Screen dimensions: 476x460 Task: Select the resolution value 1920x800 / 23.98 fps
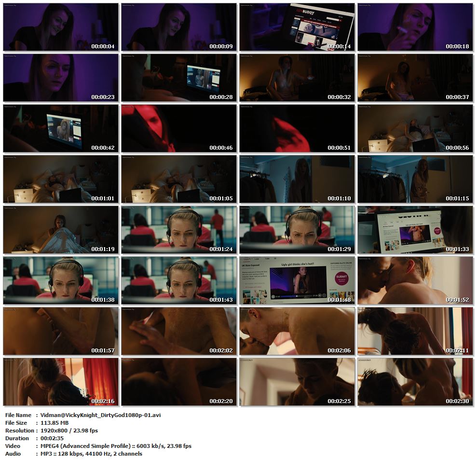click(69, 431)
